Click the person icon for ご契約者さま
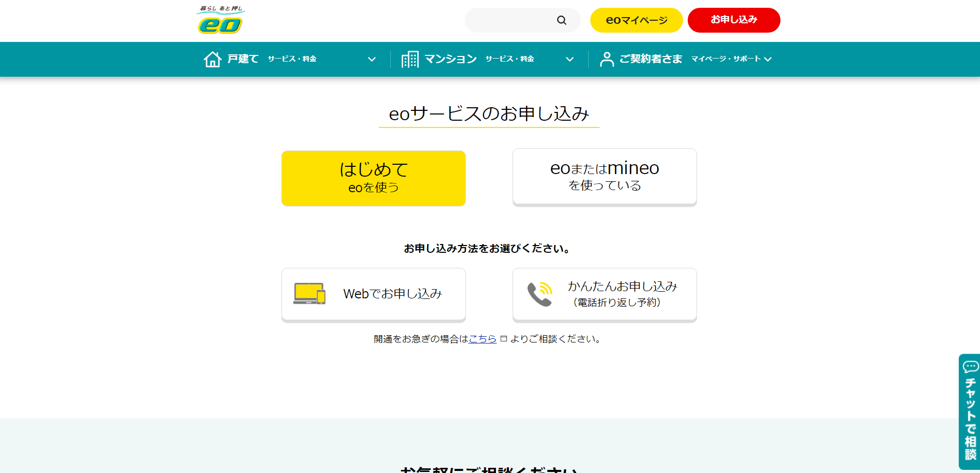Image resolution: width=980 pixels, height=473 pixels. [606, 59]
